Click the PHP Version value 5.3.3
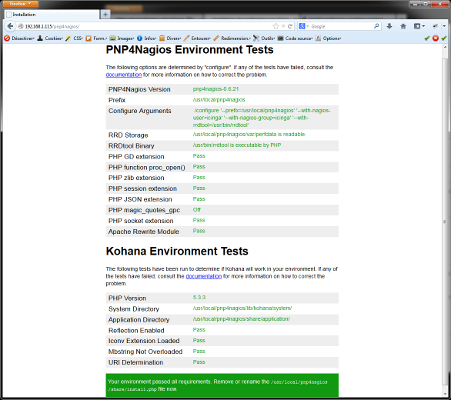The height and width of the screenshot is (400, 451). coord(199,297)
